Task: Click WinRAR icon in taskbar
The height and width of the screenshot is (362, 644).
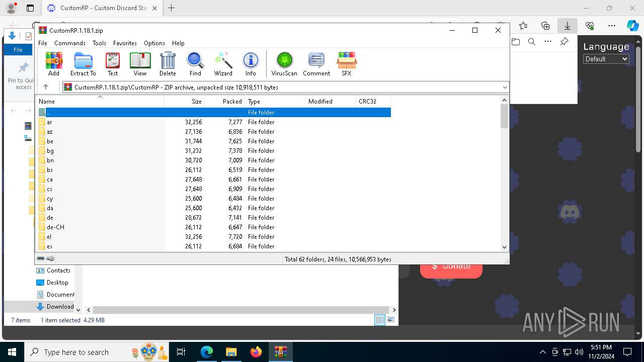Action: (x=280, y=352)
